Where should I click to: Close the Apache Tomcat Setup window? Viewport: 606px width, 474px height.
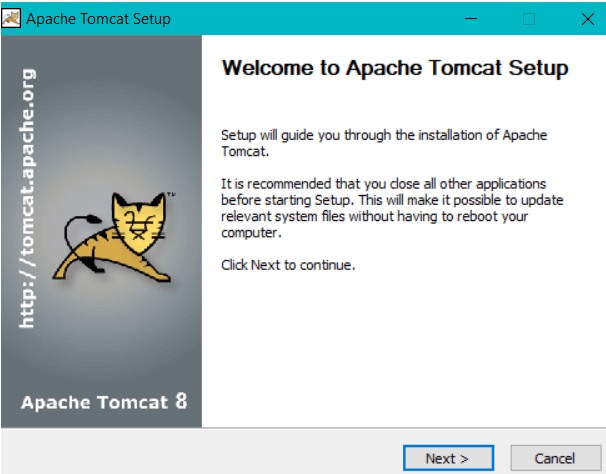click(587, 19)
